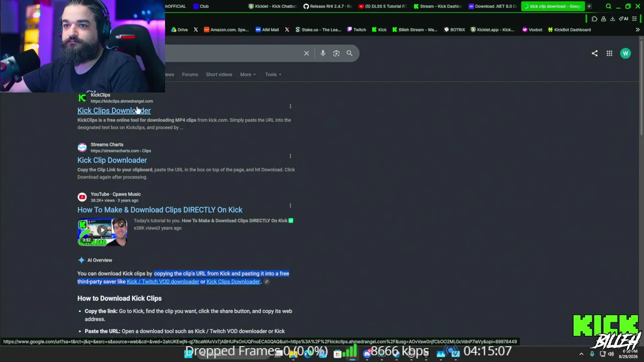
Task: Follow the 'Kick Clips Downloader' AI Overview link
Action: 233,282
